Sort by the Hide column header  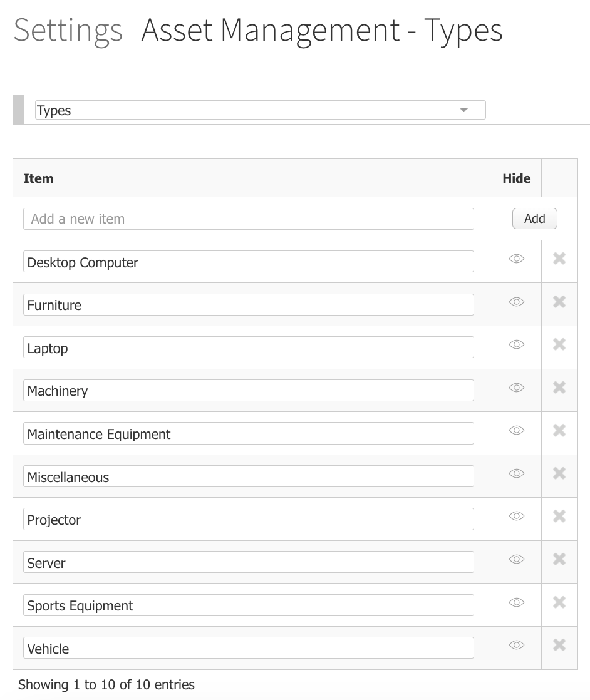click(x=517, y=178)
